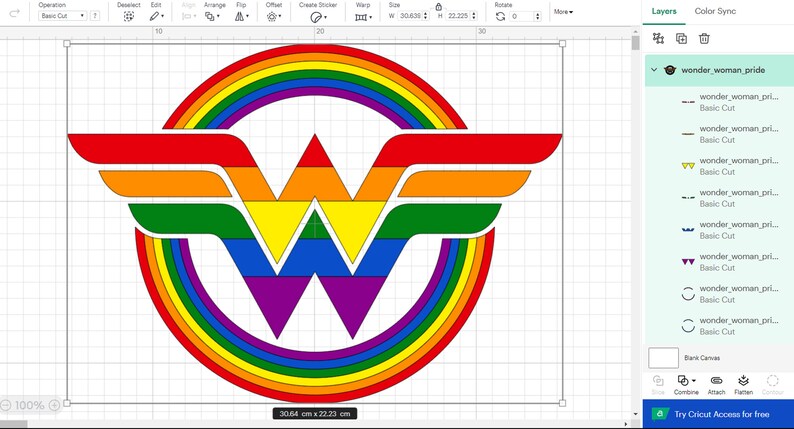Click the Width size field

pos(410,16)
